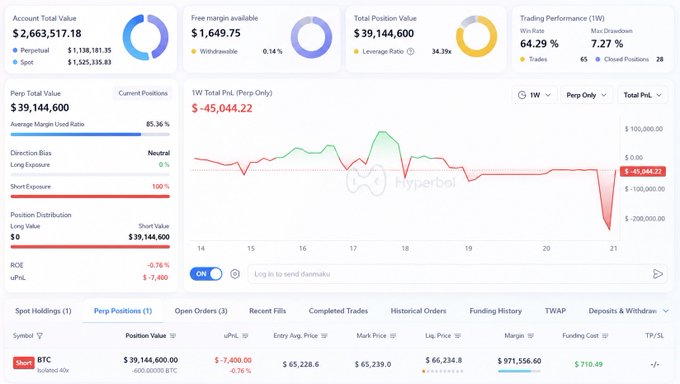Turn off the danmaku ON switch
Image resolution: width=680 pixels, height=384 pixels.
[x=206, y=274]
